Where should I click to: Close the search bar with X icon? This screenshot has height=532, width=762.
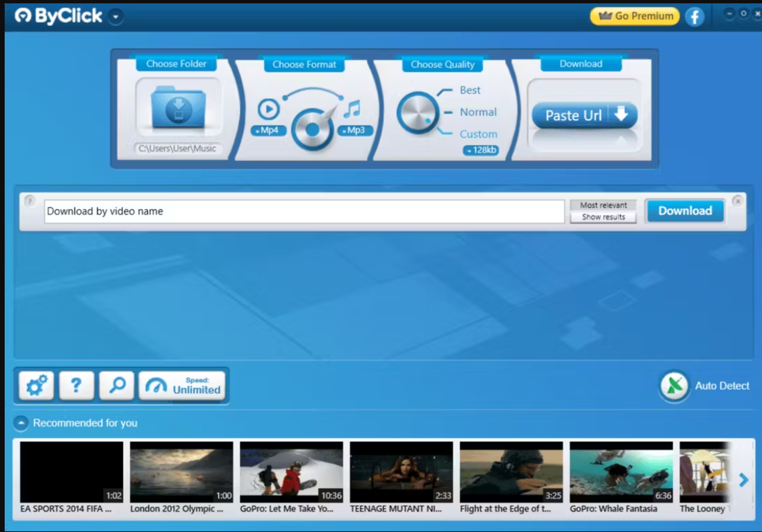click(738, 200)
